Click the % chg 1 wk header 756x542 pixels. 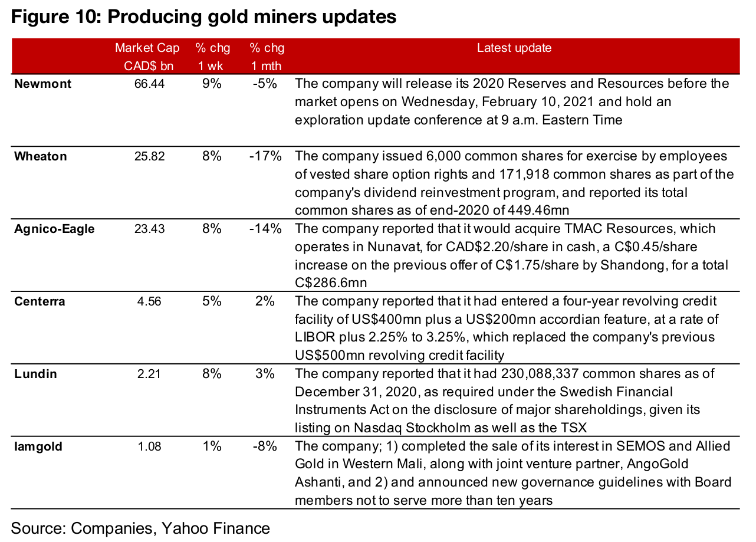213,57
